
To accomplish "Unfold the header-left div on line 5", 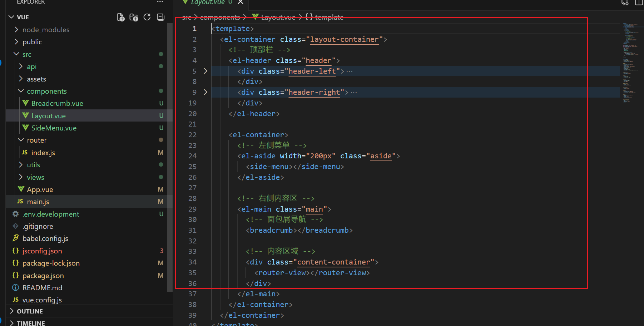I will tap(205, 71).
